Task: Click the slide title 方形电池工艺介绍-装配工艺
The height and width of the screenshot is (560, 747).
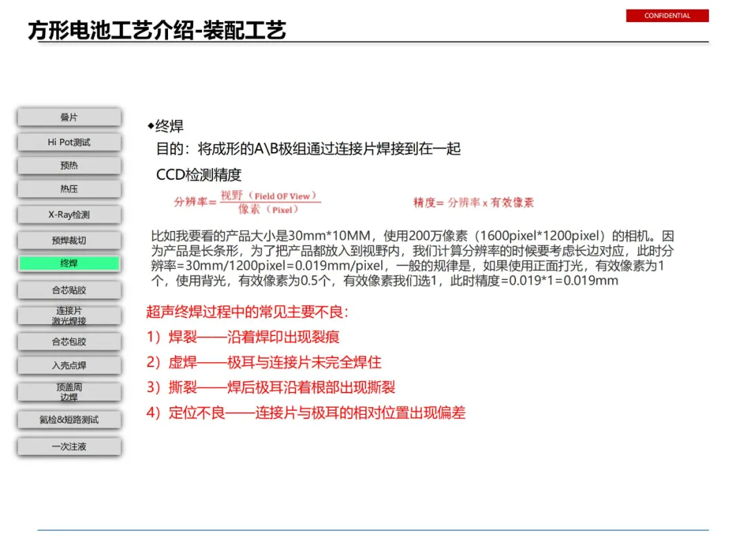Action: 157,30
